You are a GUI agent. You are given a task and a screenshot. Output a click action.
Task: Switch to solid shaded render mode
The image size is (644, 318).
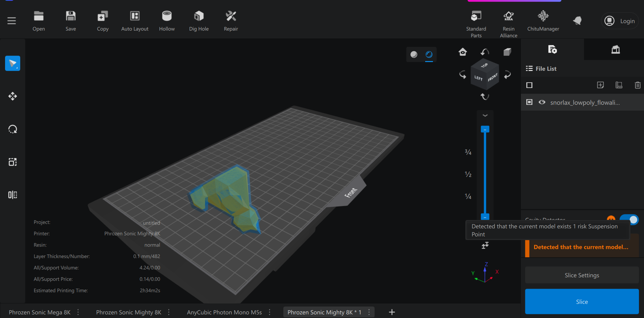pyautogui.click(x=414, y=54)
